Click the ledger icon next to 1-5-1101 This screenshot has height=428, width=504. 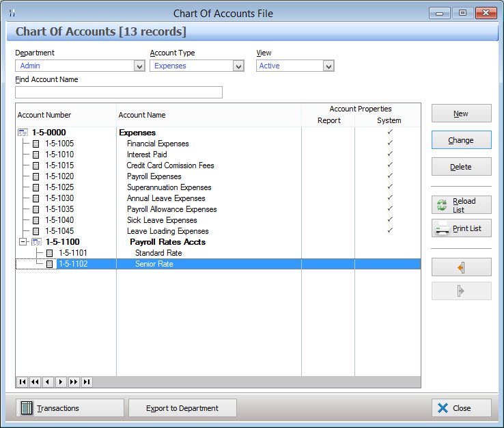49,253
